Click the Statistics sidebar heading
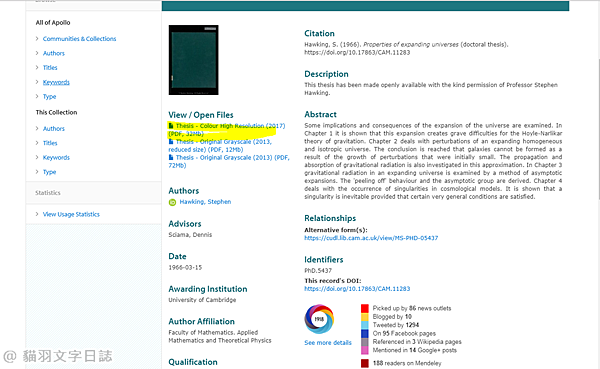The image size is (600, 369). pyautogui.click(x=48, y=193)
